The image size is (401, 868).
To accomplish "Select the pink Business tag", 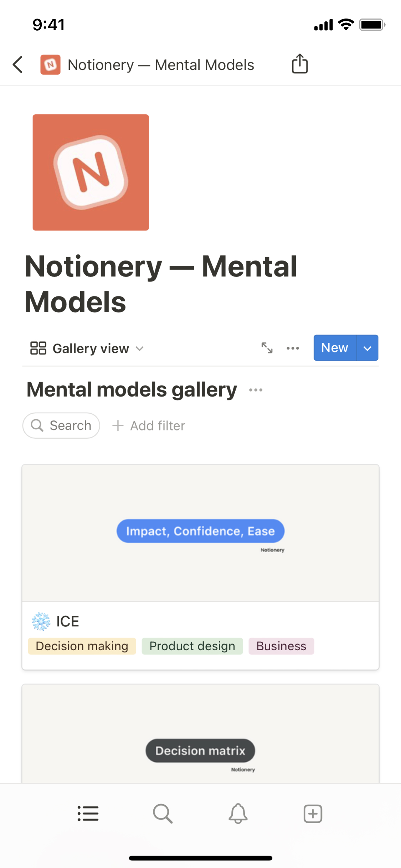I will click(281, 646).
